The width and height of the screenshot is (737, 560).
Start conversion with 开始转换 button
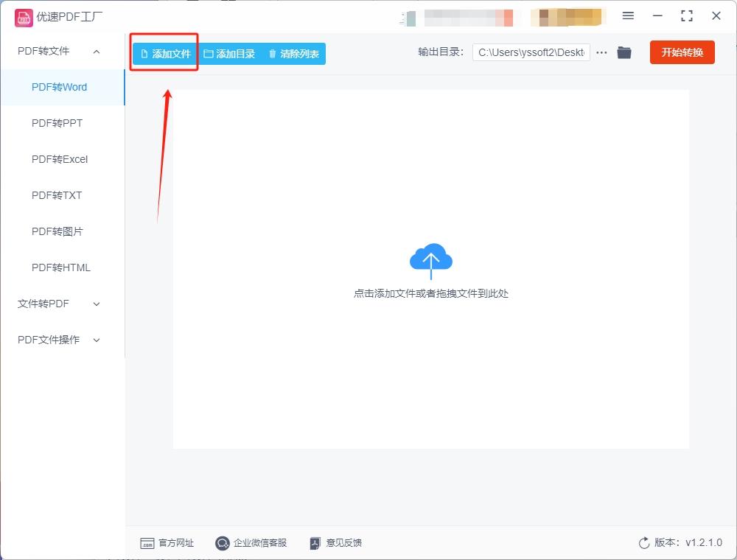coord(682,52)
